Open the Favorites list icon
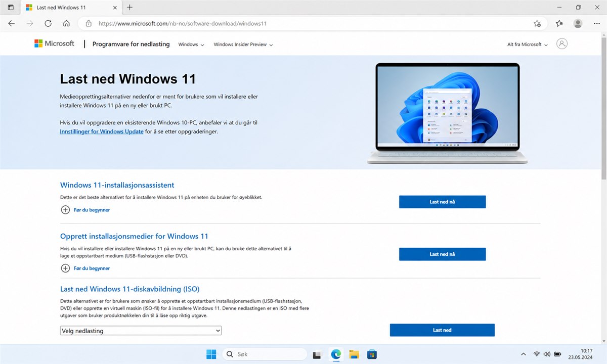Image resolution: width=607 pixels, height=364 pixels. click(559, 23)
